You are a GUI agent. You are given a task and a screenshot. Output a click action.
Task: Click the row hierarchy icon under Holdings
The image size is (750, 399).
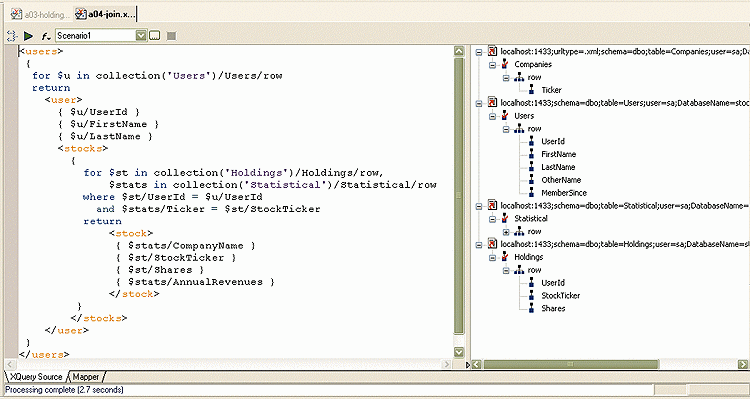(518, 270)
